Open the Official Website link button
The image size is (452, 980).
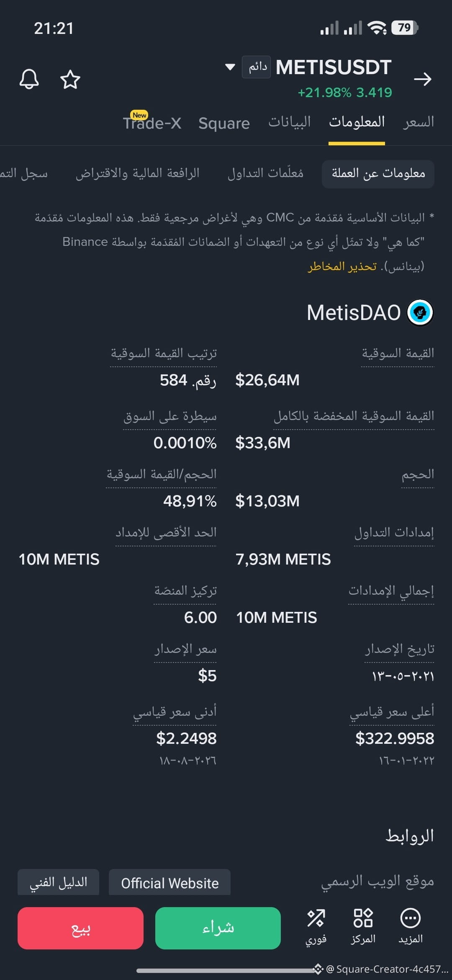click(x=169, y=883)
